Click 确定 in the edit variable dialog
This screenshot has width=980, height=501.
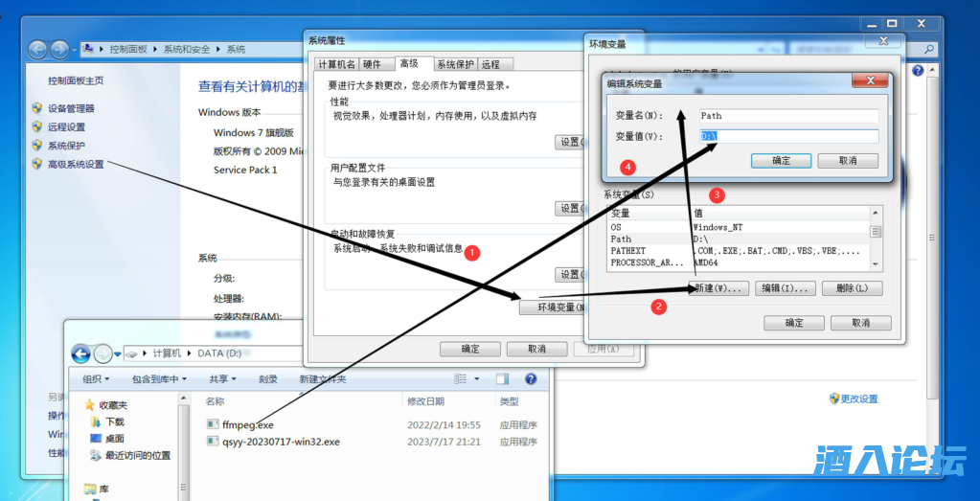[782, 161]
